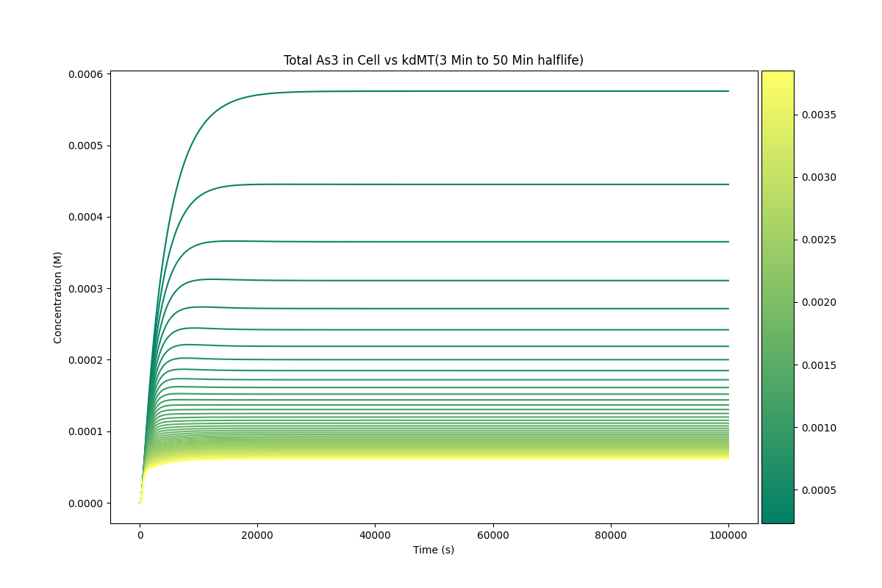Click the 'Concentration (M)' y-axis label
The width and height of the screenshot is (882, 588).
click(x=58, y=297)
